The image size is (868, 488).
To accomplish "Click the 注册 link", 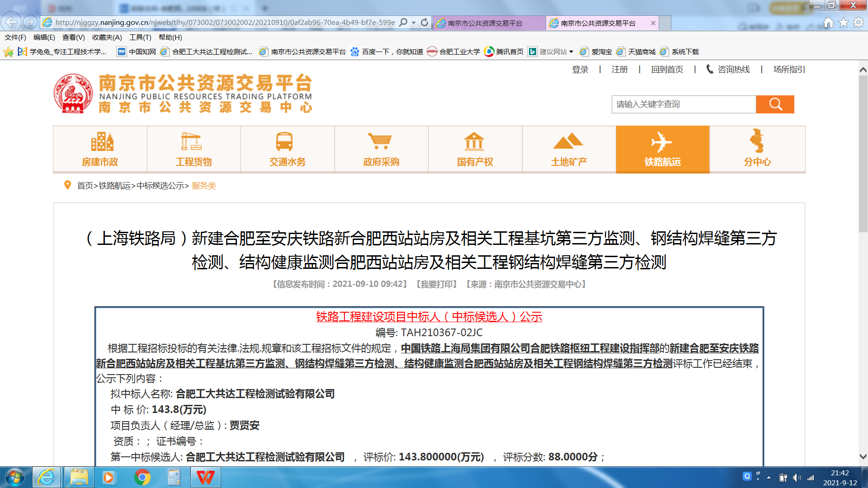I will [x=620, y=70].
